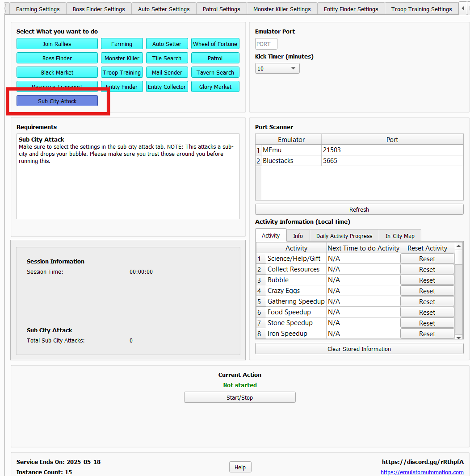This screenshot has height=476, width=470.
Task: Choose the Wheel of Fortune option
Action: click(x=215, y=44)
